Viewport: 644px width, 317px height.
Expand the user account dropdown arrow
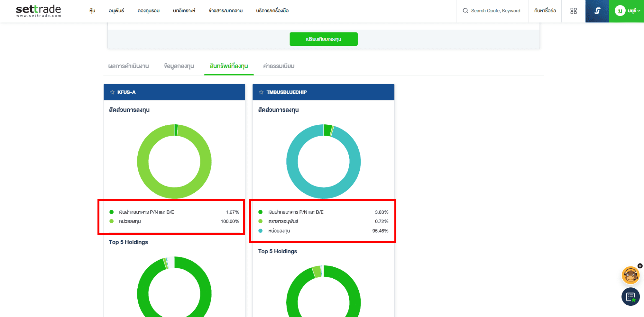pyautogui.click(x=639, y=11)
